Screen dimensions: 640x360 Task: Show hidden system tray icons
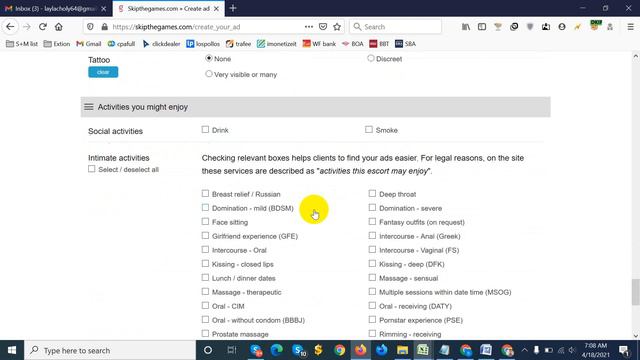[524, 350]
